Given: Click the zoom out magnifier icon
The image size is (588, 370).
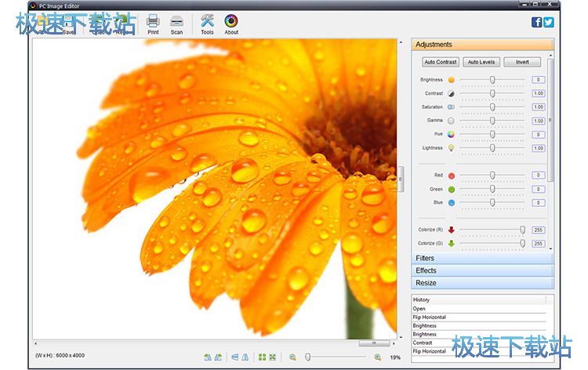Looking at the screenshot, I should click(x=292, y=357).
